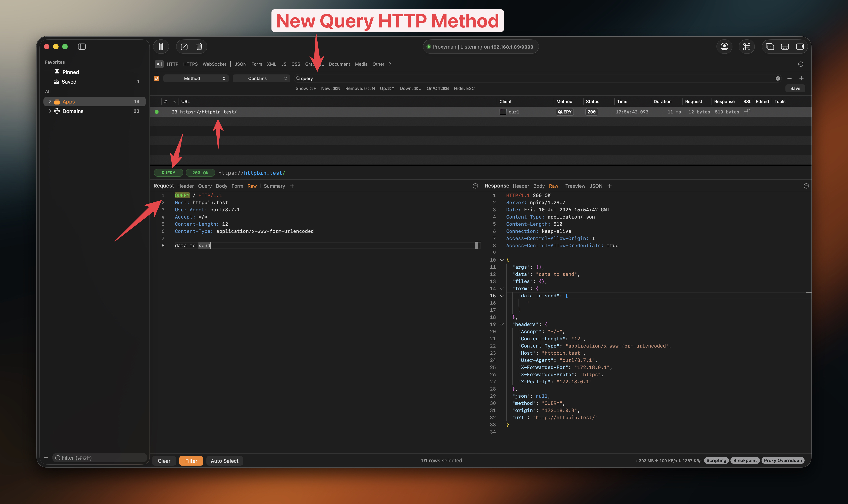The height and width of the screenshot is (504, 848).
Task: Add a new Request tab with plus
Action: point(292,186)
